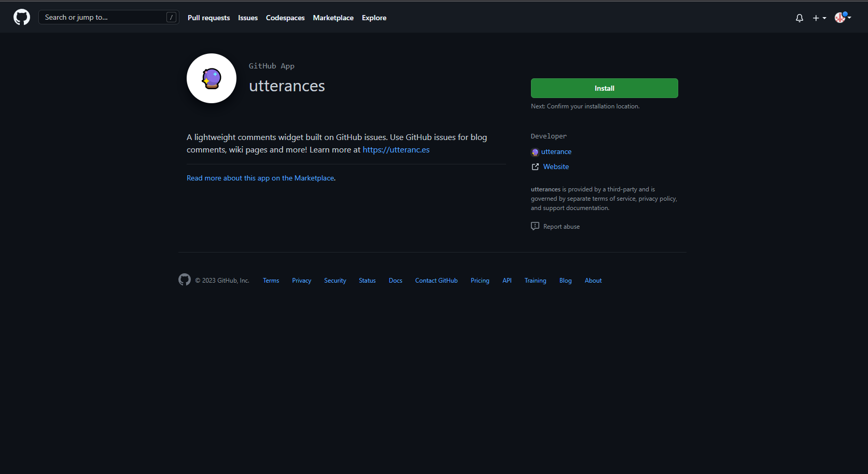Open Pricing in the footer

tap(480, 281)
